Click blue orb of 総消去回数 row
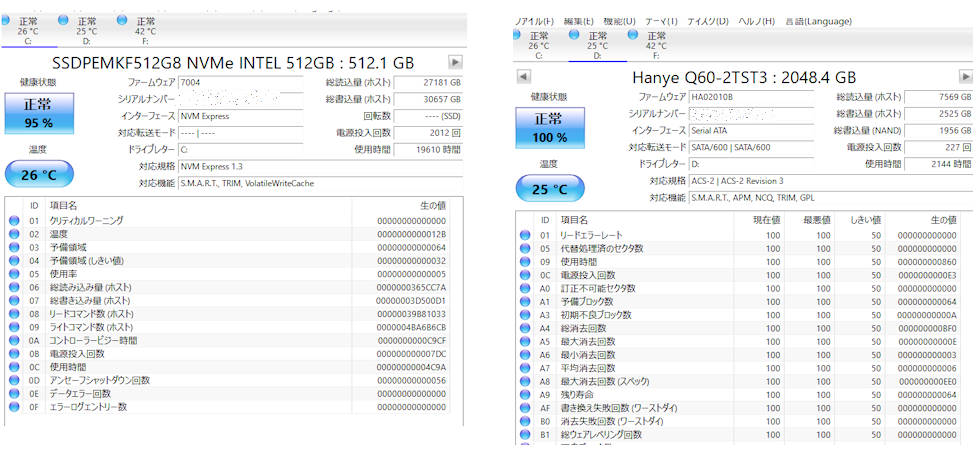The image size is (979, 453). tap(525, 328)
